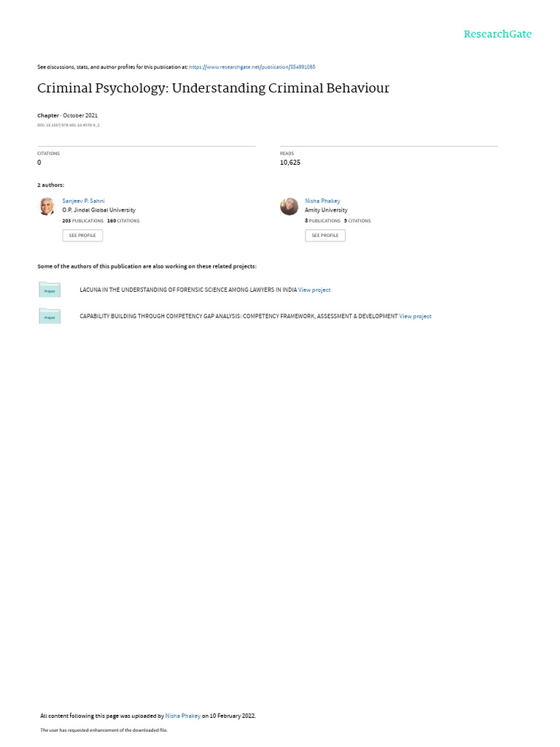This screenshot has height=747, width=560.
Task: Click Nisha Phakey link in upload footer
Action: (x=183, y=716)
